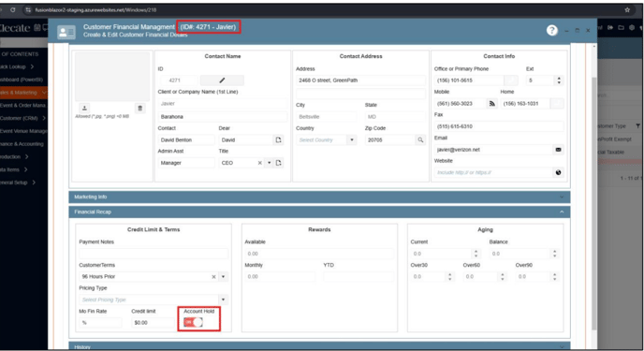Viewport: 644px width, 351px height.
Task: Toggle the Account Hold switch
Action: pos(193,322)
